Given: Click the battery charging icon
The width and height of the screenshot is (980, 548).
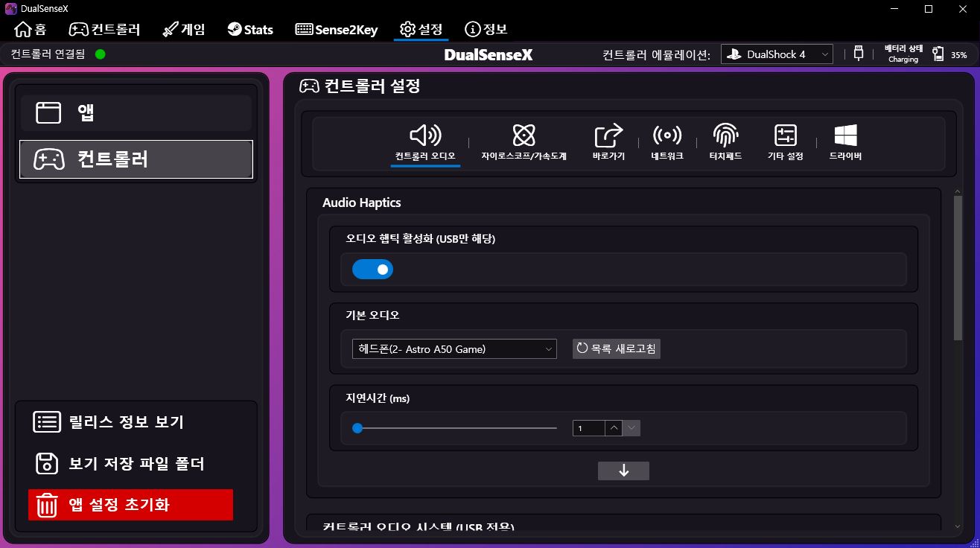Looking at the screenshot, I should 938,54.
